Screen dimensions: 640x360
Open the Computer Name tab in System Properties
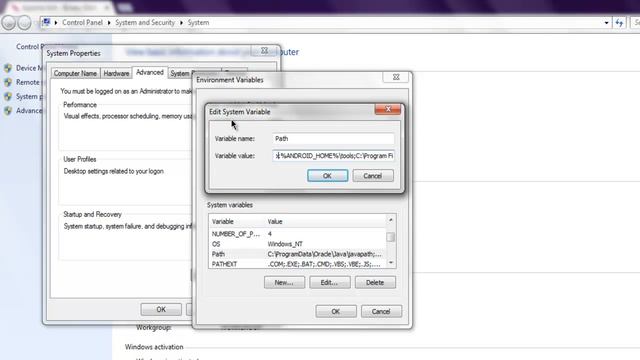tap(75, 73)
